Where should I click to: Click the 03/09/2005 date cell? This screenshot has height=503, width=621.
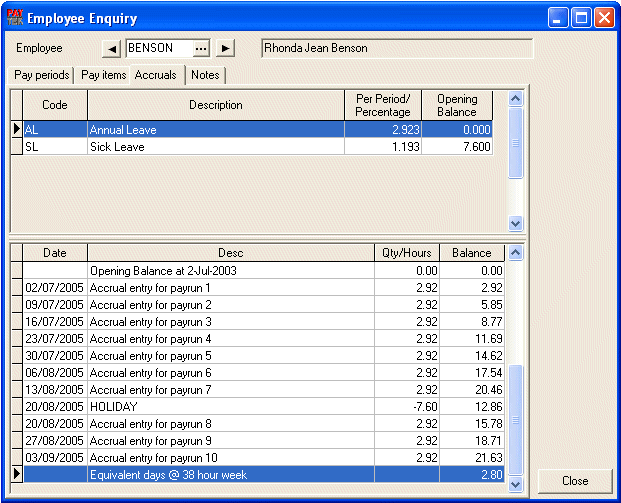coord(55,458)
